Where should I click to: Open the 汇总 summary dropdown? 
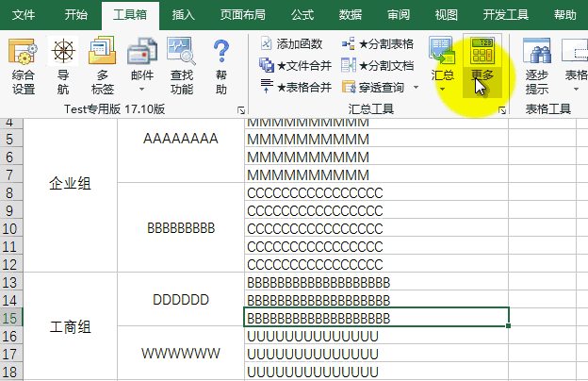point(442,89)
